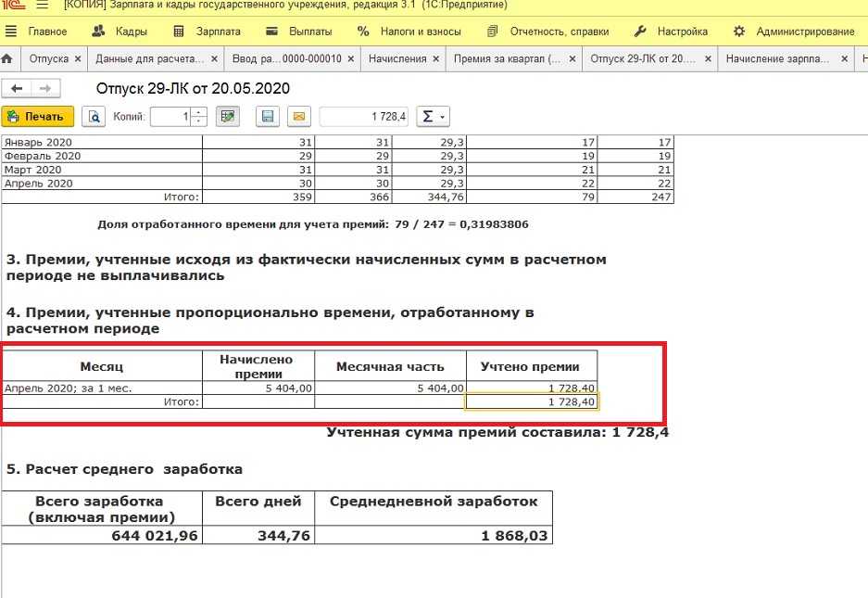Click the sum field showing 1 728,4
868x598 pixels.
(x=364, y=117)
